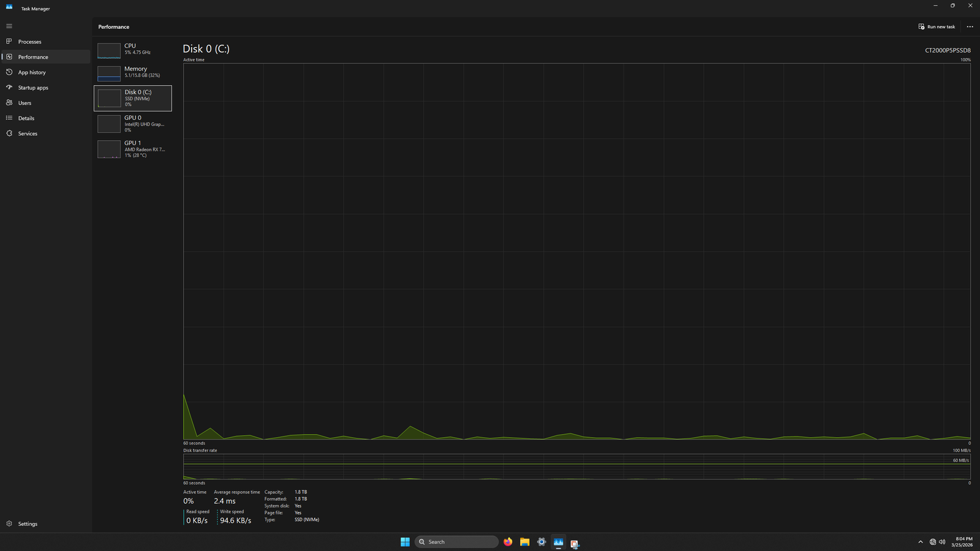
Task: Click the Services gear icon
Action: click(x=9, y=133)
